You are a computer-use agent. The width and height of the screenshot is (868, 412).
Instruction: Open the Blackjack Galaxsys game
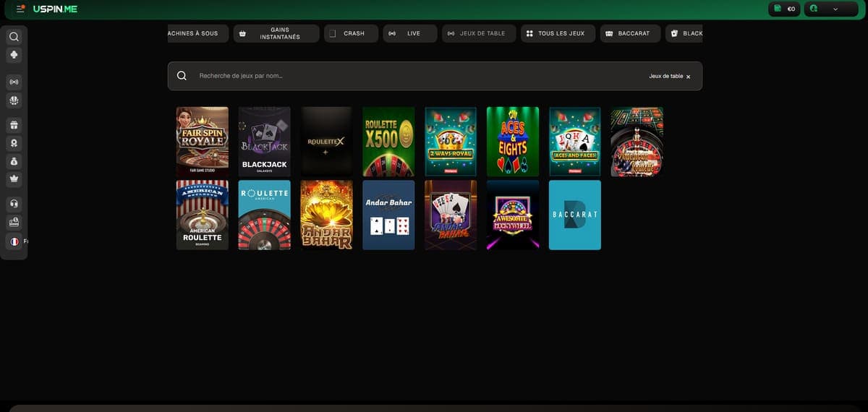click(x=265, y=142)
